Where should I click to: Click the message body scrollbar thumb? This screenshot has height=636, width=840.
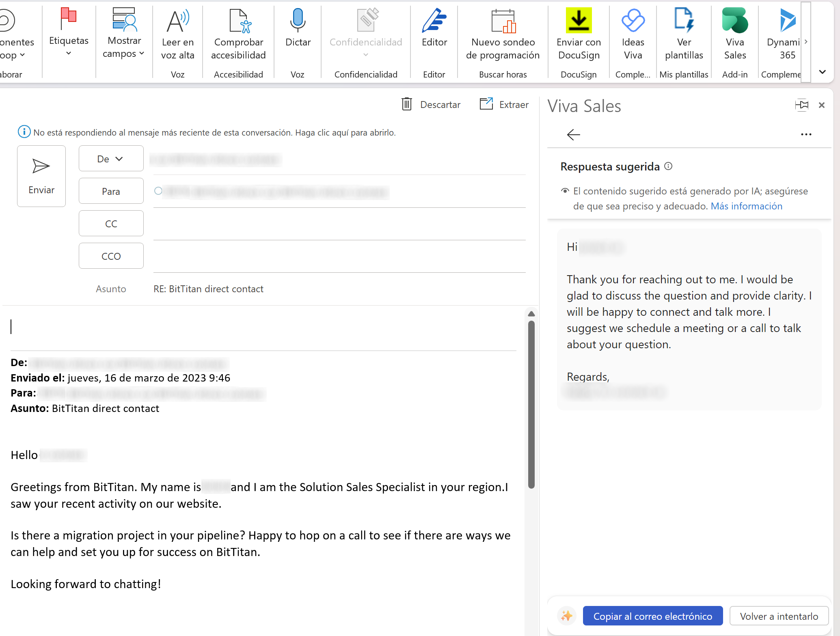click(531, 404)
